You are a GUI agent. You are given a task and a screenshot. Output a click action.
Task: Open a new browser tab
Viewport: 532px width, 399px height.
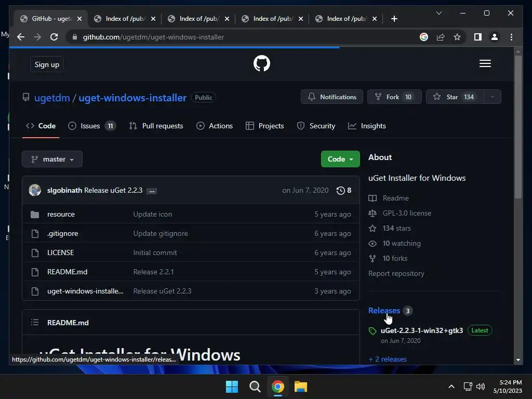394,19
